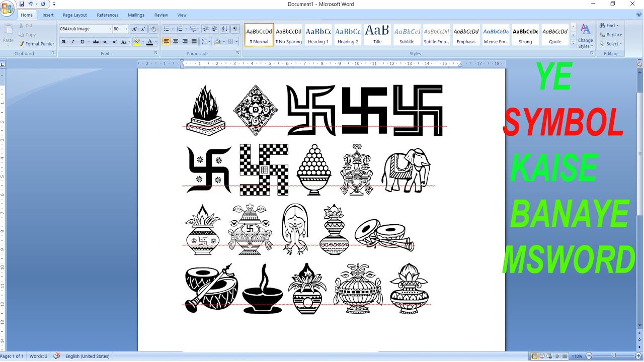
Task: Apply the Quote style
Action: pyautogui.click(x=555, y=35)
